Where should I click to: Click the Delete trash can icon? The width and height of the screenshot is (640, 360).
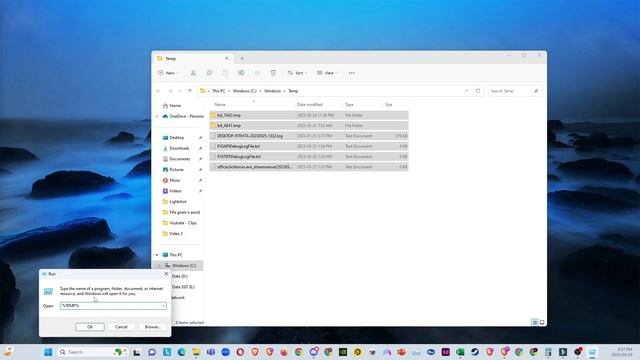click(x=273, y=73)
